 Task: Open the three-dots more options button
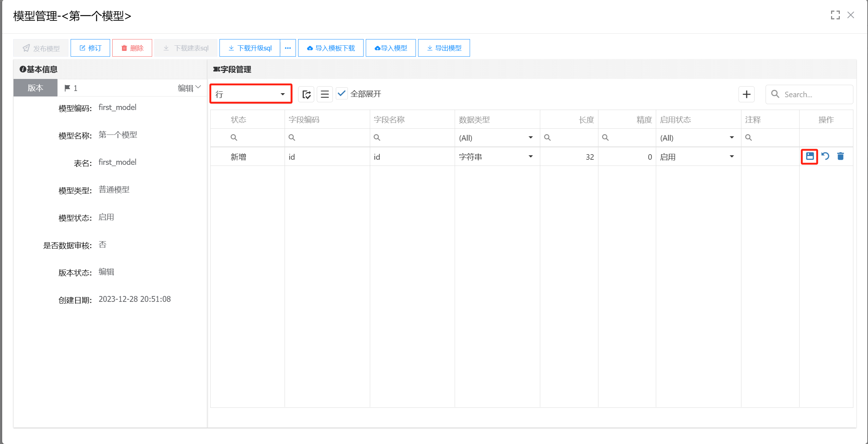click(288, 48)
